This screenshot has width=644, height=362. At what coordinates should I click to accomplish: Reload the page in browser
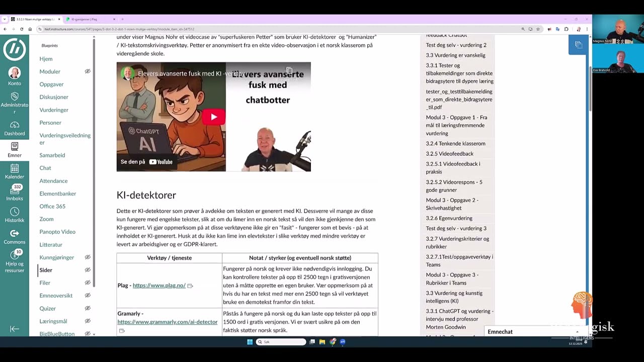point(21,29)
